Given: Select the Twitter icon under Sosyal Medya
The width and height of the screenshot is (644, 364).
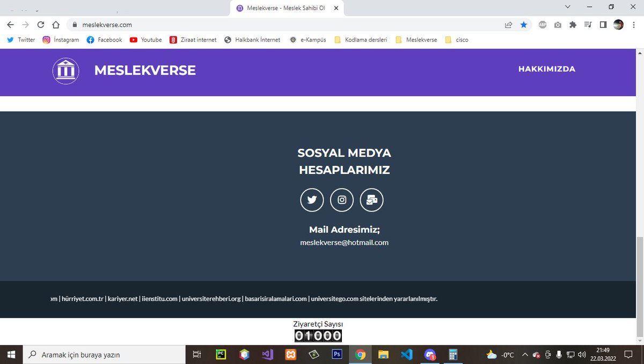Looking at the screenshot, I should pyautogui.click(x=312, y=200).
